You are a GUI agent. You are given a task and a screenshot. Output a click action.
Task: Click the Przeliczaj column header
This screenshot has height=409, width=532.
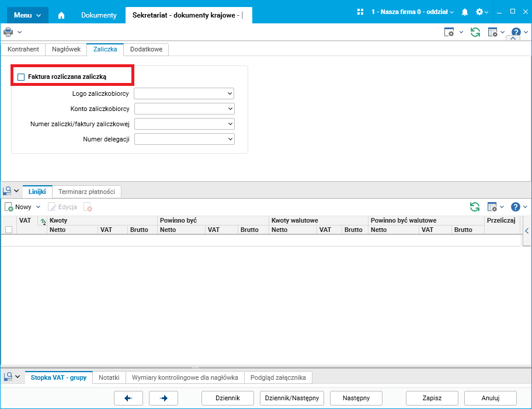pyautogui.click(x=501, y=221)
